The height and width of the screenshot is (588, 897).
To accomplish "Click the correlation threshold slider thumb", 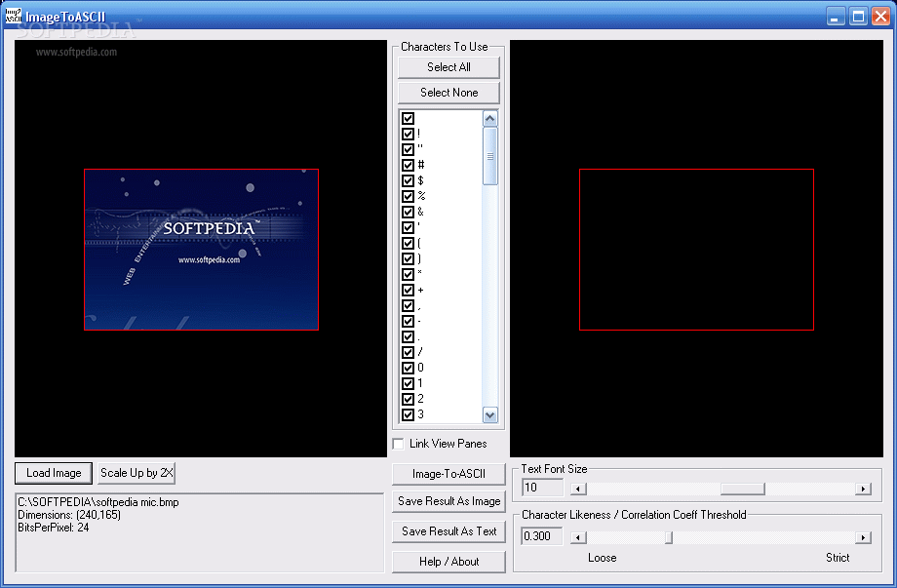I will (668, 537).
